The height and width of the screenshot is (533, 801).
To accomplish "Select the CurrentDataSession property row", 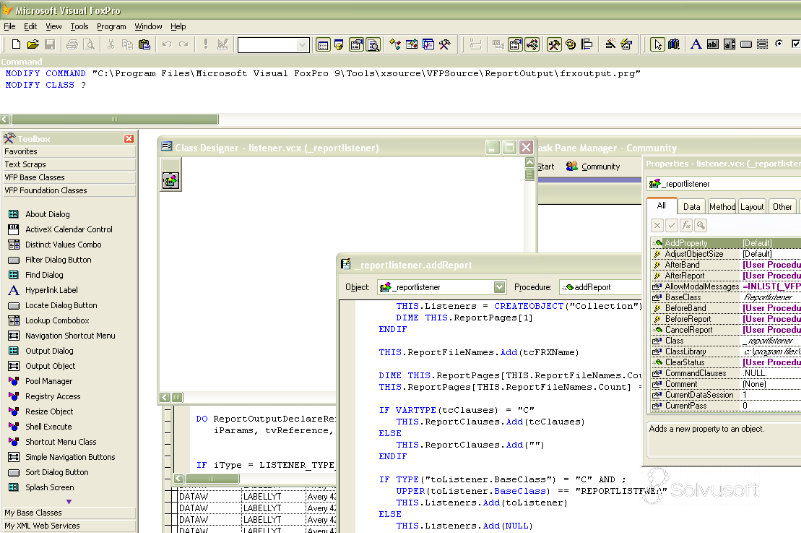I will click(x=726, y=395).
